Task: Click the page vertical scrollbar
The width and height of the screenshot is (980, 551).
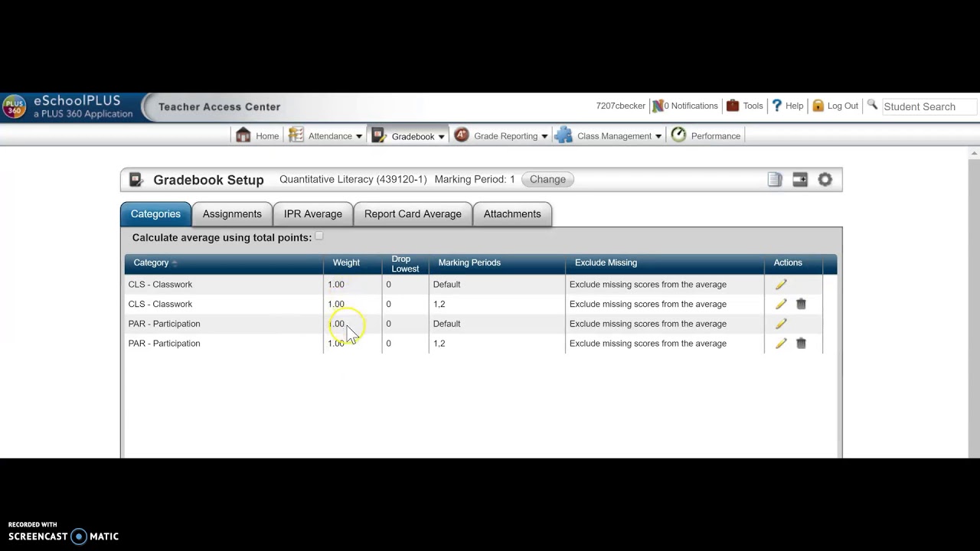Action: [974, 302]
